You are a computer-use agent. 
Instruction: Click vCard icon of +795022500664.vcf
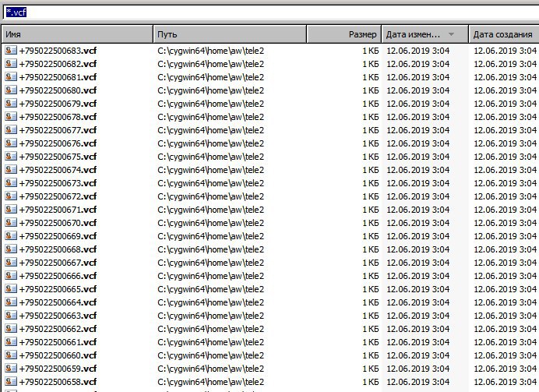[11, 302]
